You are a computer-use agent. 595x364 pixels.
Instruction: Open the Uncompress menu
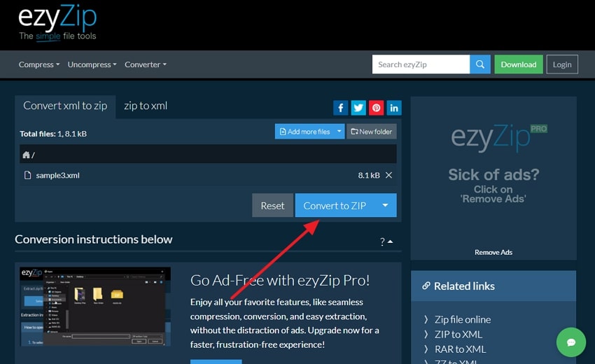pos(92,64)
